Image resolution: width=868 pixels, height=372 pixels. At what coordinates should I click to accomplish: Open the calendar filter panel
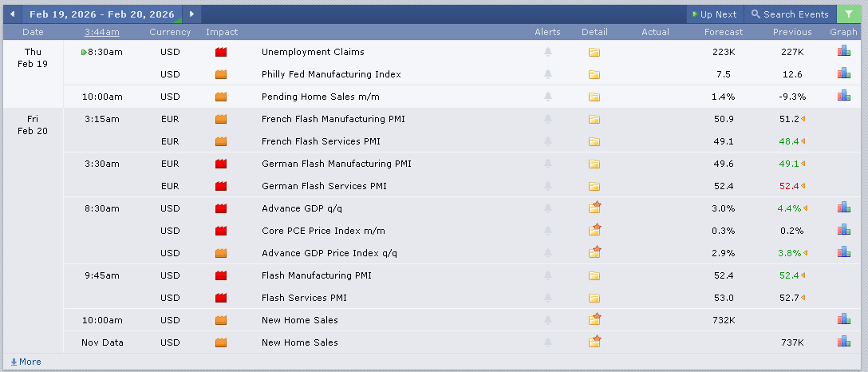(x=848, y=14)
